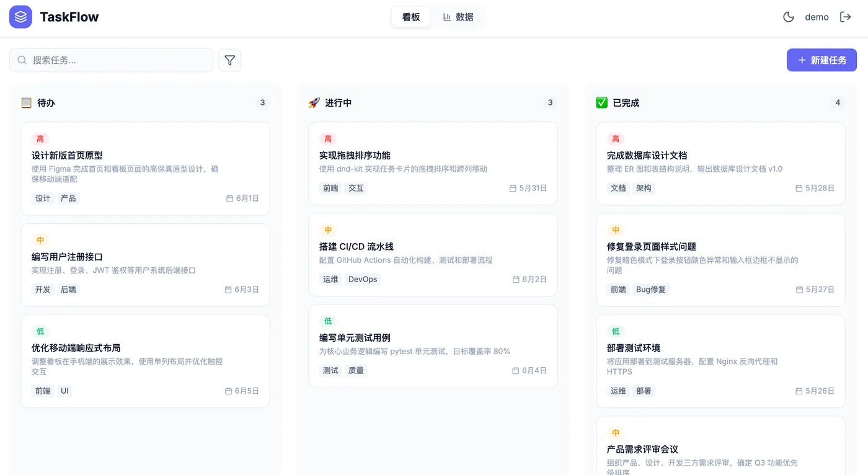Click the red 高 priority badge on 实现拖拽排序功能
This screenshot has height=475, width=868.
(x=328, y=139)
